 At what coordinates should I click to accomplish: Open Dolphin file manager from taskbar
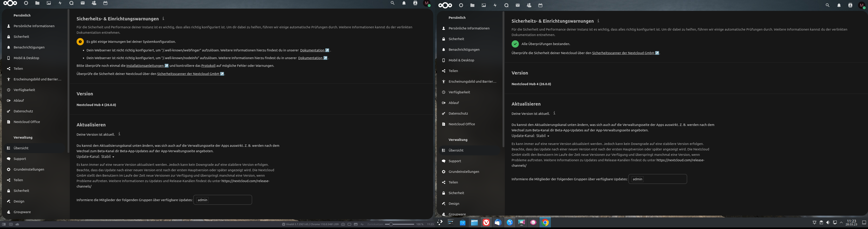474,223
